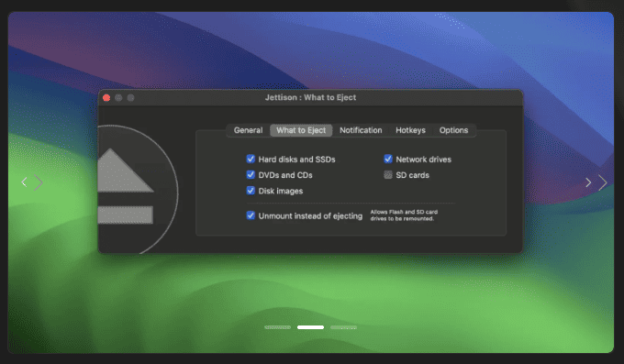Image resolution: width=624 pixels, height=364 pixels.
Task: Toggle Unmount instead of ejecting
Action: [x=251, y=215]
